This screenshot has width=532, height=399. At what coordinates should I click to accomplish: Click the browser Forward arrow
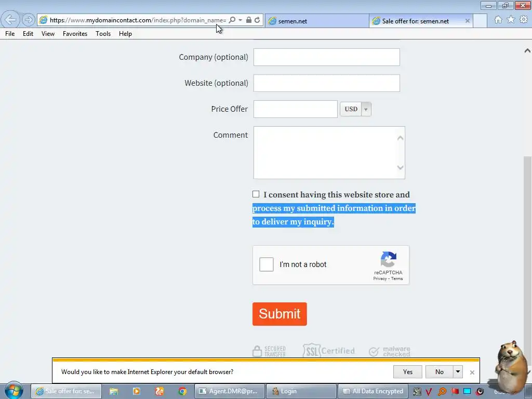click(x=29, y=20)
